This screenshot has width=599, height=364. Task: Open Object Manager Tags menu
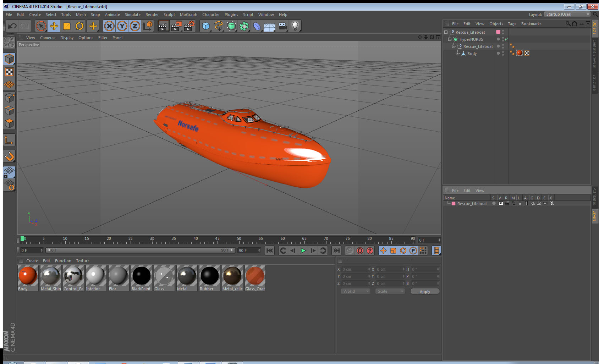[x=512, y=24]
